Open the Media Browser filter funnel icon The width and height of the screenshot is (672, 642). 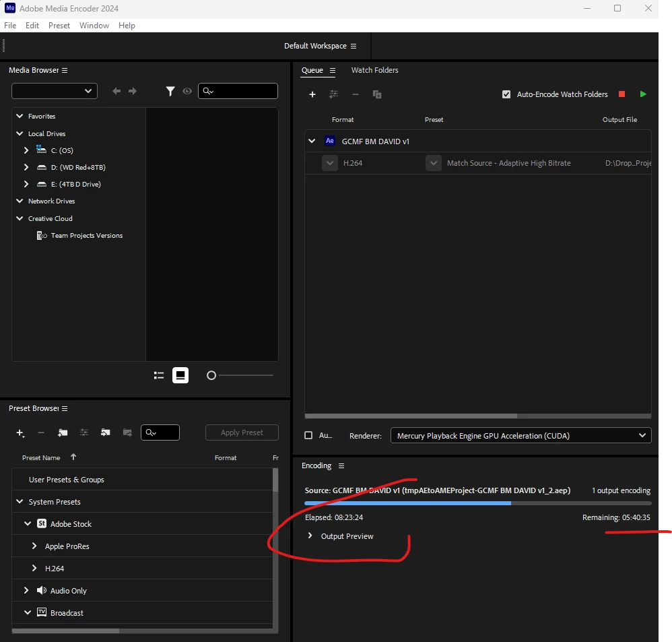click(170, 91)
